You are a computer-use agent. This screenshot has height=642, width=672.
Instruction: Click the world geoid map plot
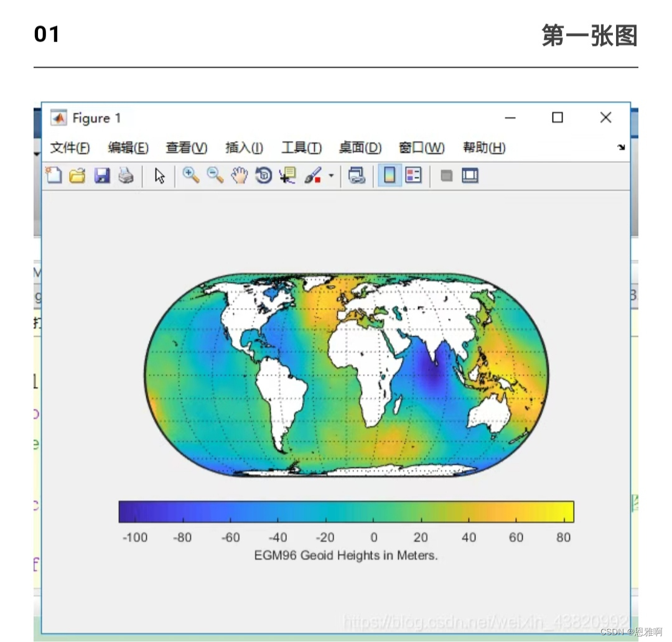tap(346, 373)
